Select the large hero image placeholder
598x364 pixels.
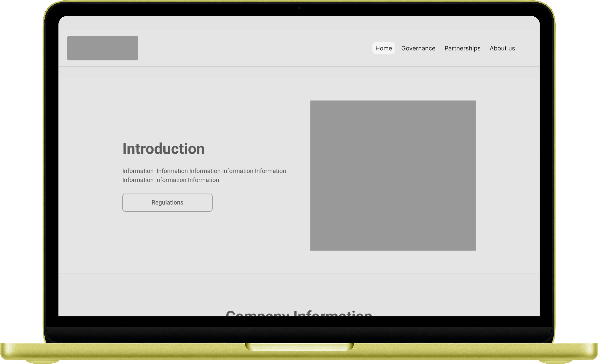(x=393, y=175)
